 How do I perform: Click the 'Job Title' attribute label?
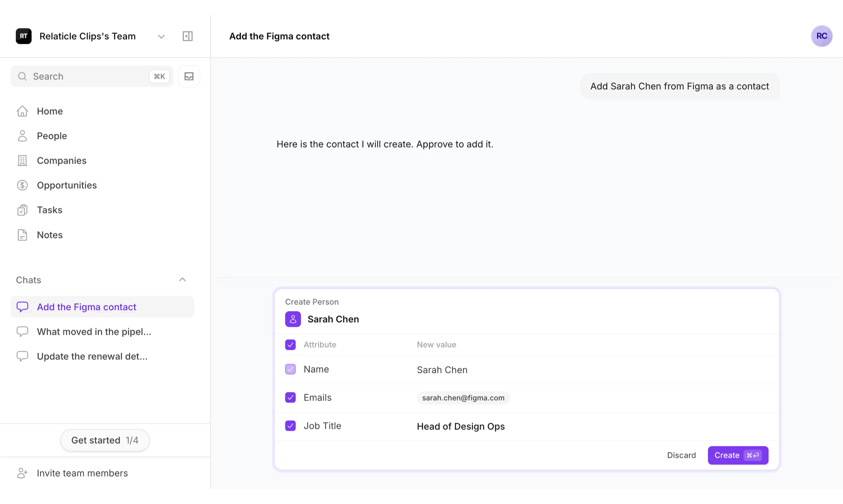pyautogui.click(x=322, y=425)
